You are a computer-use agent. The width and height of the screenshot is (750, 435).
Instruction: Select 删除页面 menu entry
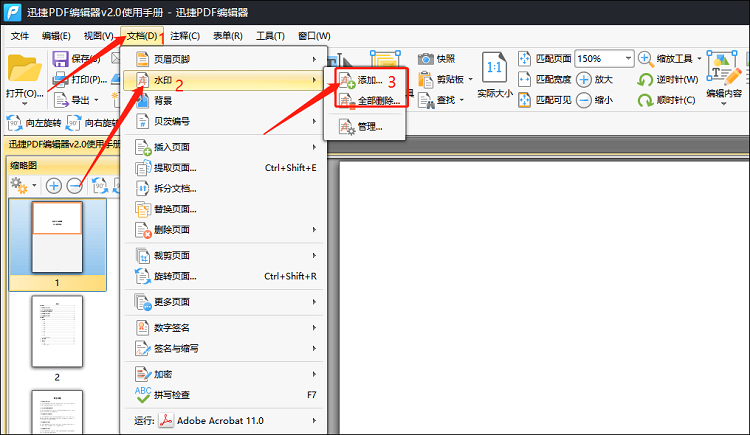point(225,230)
